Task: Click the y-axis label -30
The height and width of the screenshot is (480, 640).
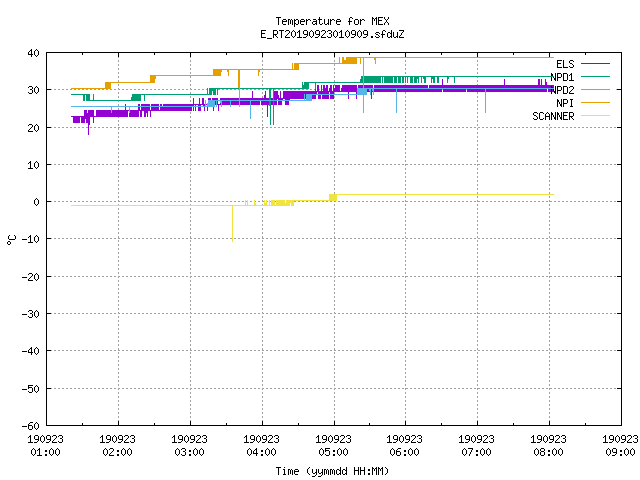Action: pos(31,314)
